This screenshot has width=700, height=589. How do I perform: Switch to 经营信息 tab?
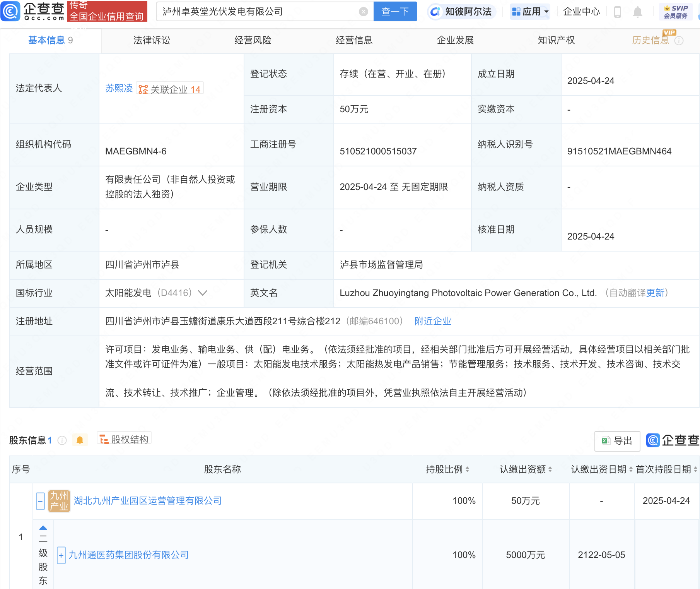click(x=354, y=40)
